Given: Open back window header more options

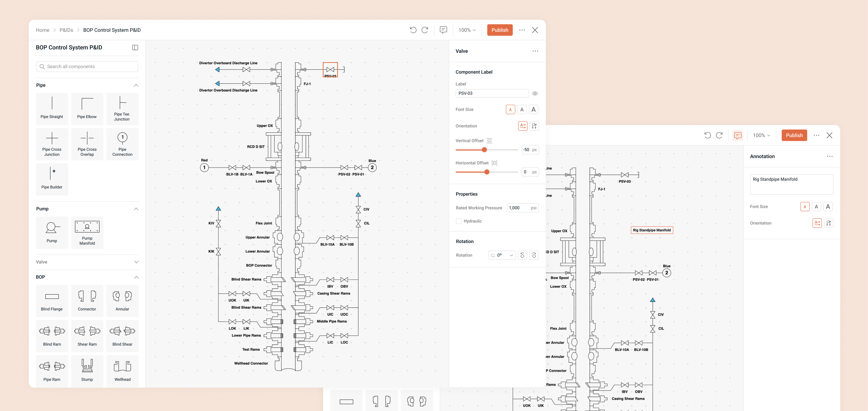Looking at the screenshot, I should [817, 135].
